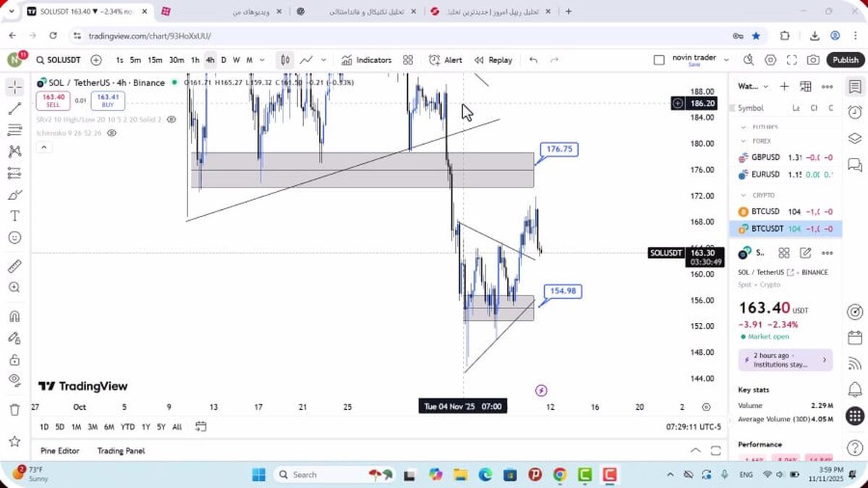The width and height of the screenshot is (868, 488).
Task: Select BTCUSD in the watchlist
Action: click(x=785, y=211)
